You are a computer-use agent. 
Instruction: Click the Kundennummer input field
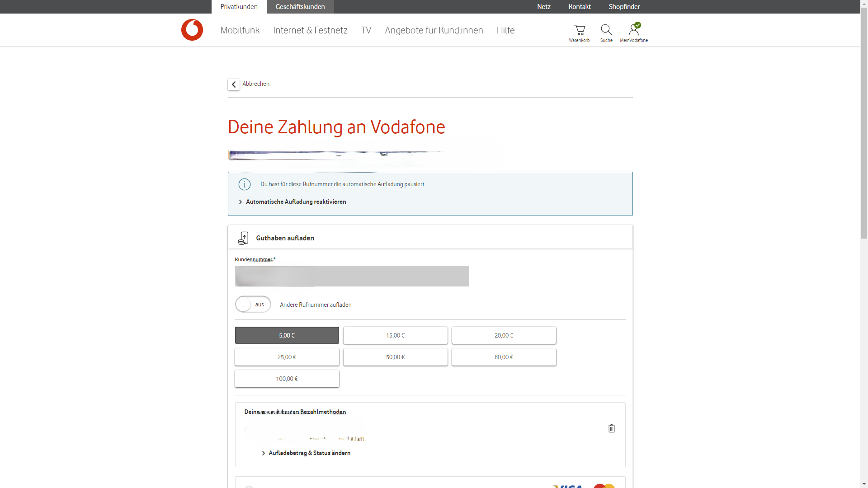tap(352, 276)
